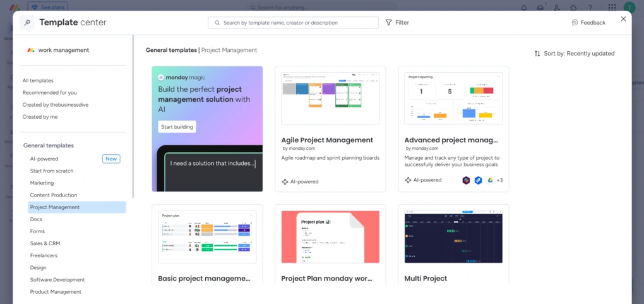Click the Google Drive integration icon

pyautogui.click(x=490, y=180)
